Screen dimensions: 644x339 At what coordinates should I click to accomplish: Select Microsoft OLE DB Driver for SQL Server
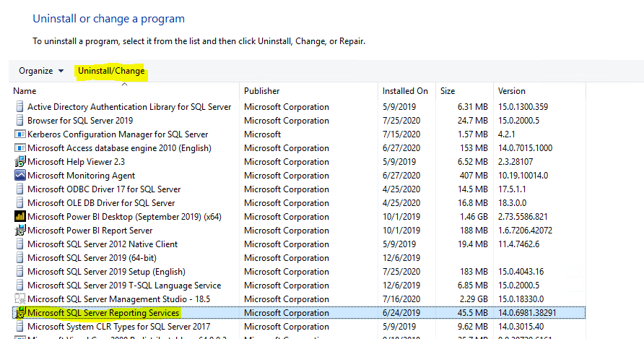pyautogui.click(x=101, y=203)
